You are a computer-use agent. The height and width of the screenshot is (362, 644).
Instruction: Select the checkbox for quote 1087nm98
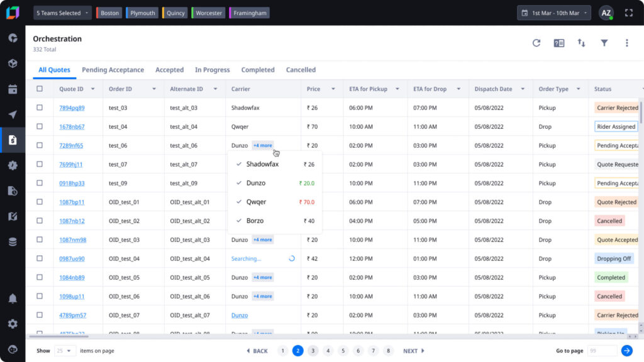pyautogui.click(x=40, y=239)
